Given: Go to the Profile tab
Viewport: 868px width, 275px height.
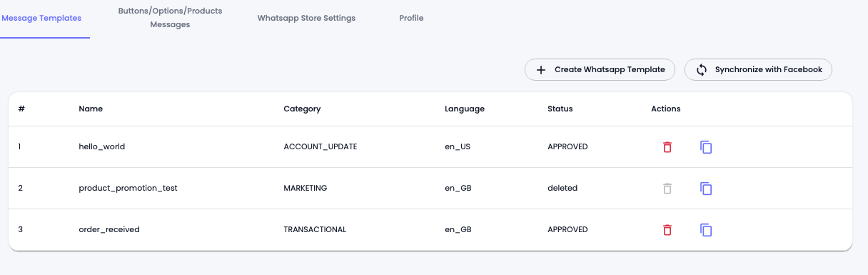Looking at the screenshot, I should click(411, 18).
